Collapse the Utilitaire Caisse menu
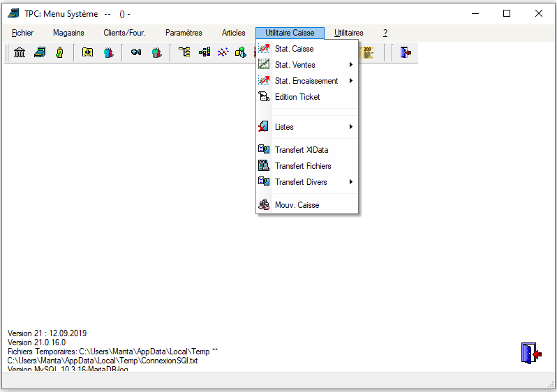 pos(290,33)
